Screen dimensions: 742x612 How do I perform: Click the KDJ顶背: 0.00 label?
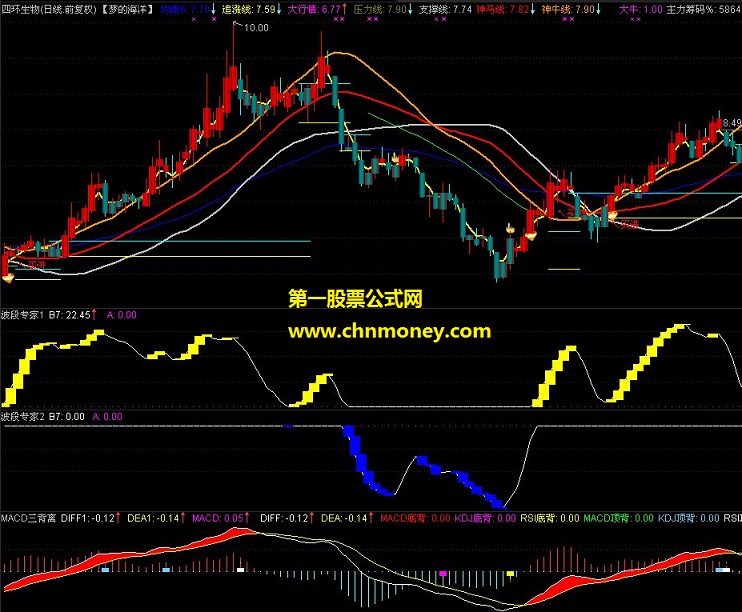point(689,518)
